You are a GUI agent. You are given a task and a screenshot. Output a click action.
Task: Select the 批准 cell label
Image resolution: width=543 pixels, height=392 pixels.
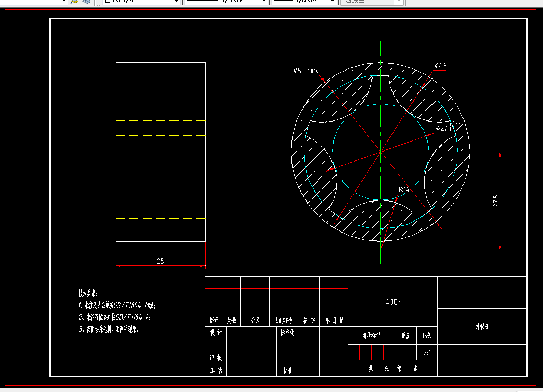pyautogui.click(x=287, y=370)
